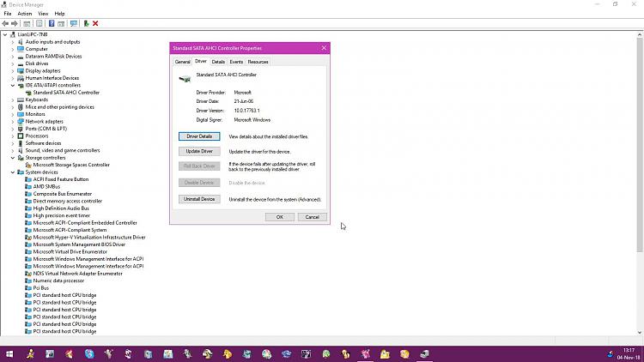Expand Audio inputs and outputs category
The height and width of the screenshot is (362, 644).
pos(13,42)
